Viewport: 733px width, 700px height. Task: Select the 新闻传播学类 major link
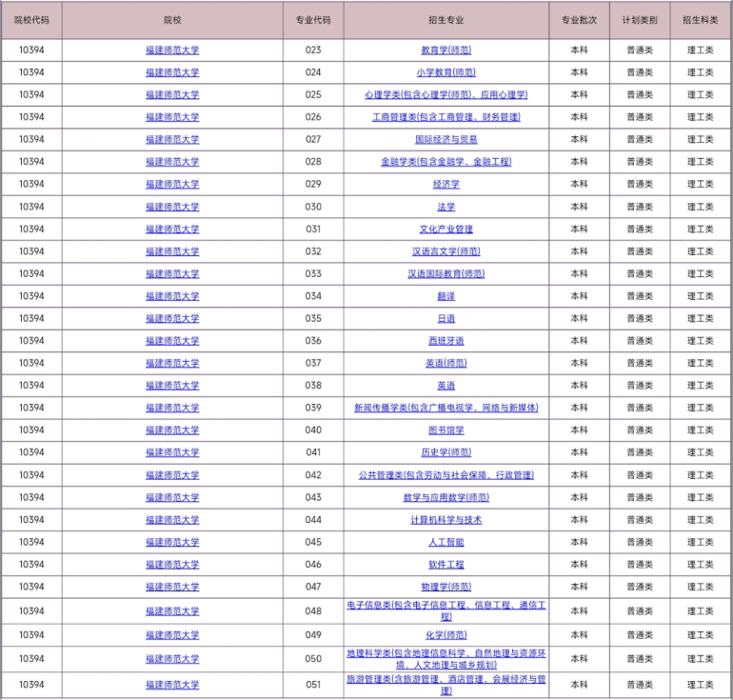(446, 408)
